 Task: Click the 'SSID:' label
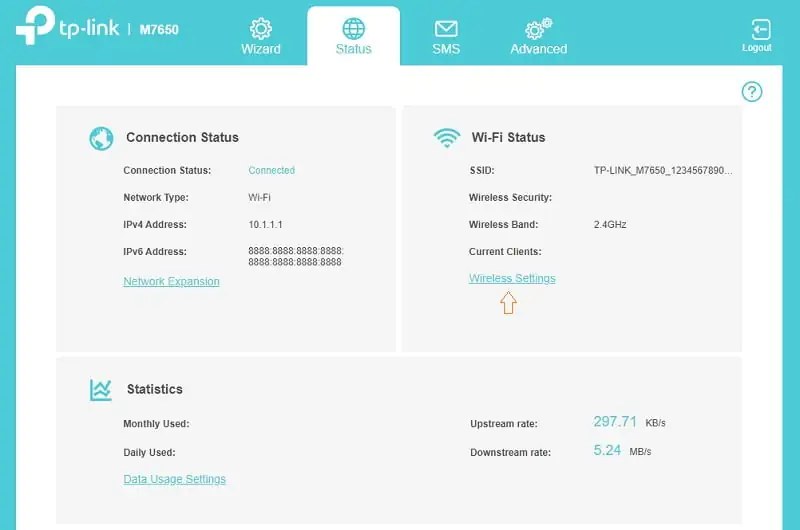pyautogui.click(x=482, y=170)
